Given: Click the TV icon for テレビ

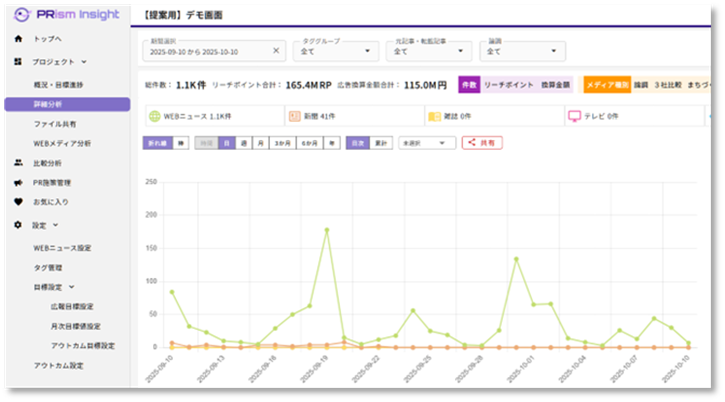Looking at the screenshot, I should pos(575,116).
